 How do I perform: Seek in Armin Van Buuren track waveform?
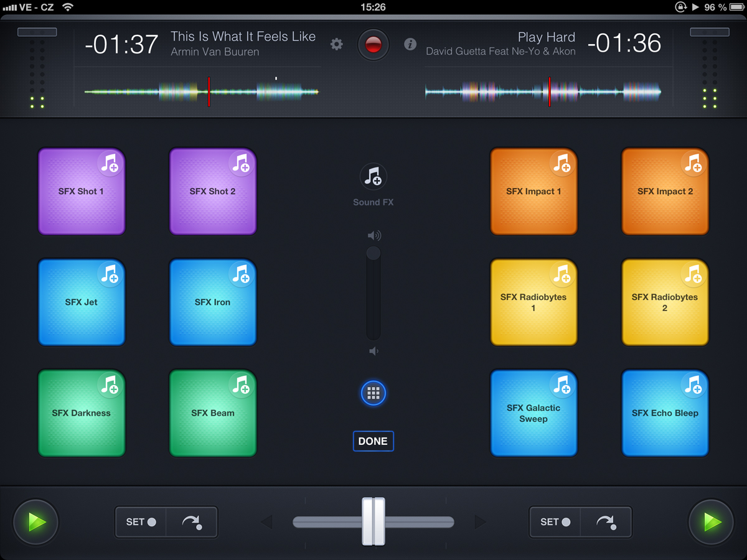click(202, 92)
